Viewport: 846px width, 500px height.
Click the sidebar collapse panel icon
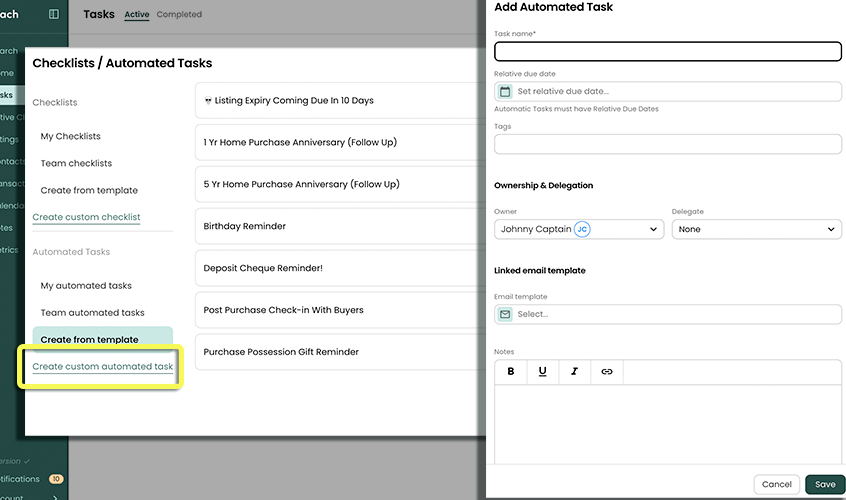(x=54, y=14)
